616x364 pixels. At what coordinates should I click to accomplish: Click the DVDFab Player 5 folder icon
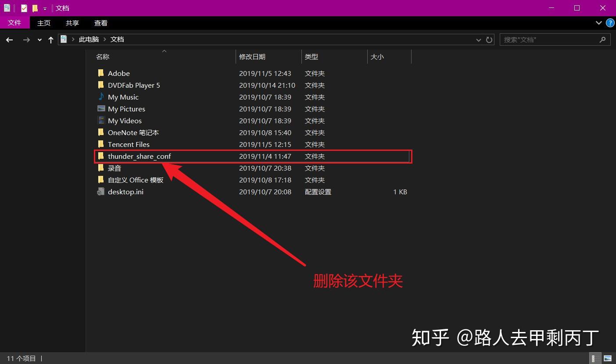tap(101, 85)
